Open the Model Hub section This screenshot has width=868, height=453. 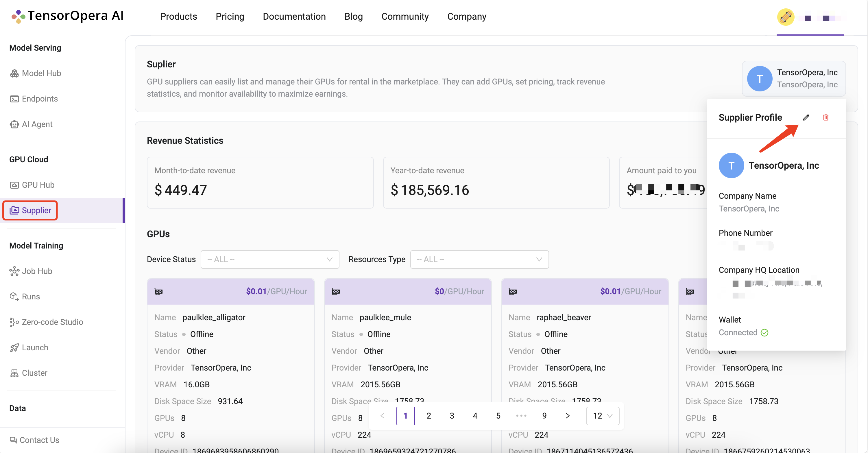click(x=41, y=73)
